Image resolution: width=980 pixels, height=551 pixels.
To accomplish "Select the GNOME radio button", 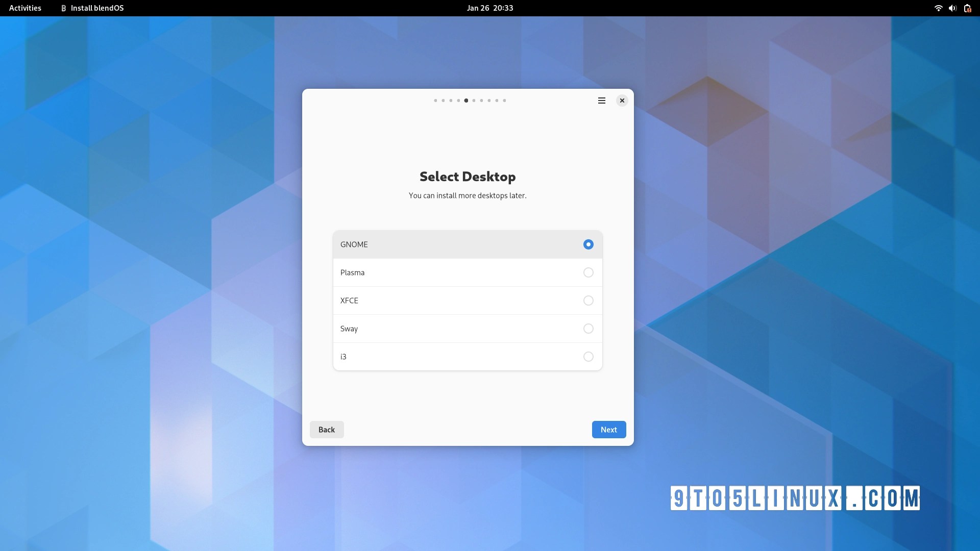I will click(588, 244).
